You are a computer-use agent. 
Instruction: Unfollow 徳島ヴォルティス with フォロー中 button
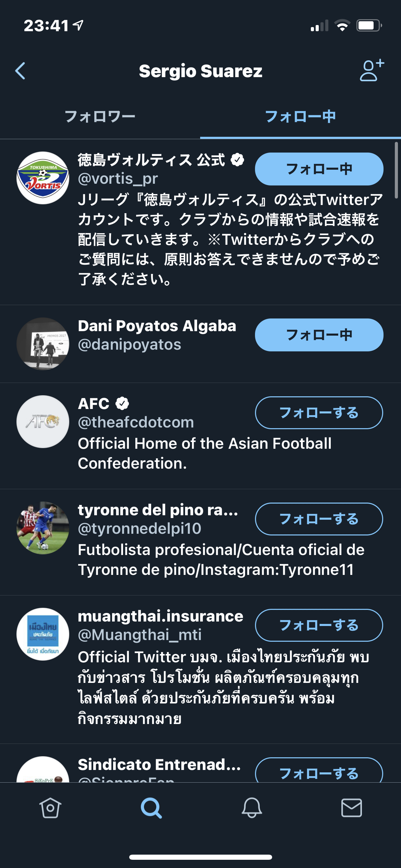pyautogui.click(x=319, y=169)
